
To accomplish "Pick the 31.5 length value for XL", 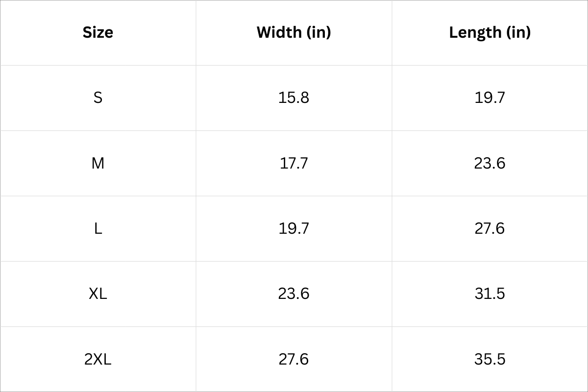I will (x=490, y=294).
